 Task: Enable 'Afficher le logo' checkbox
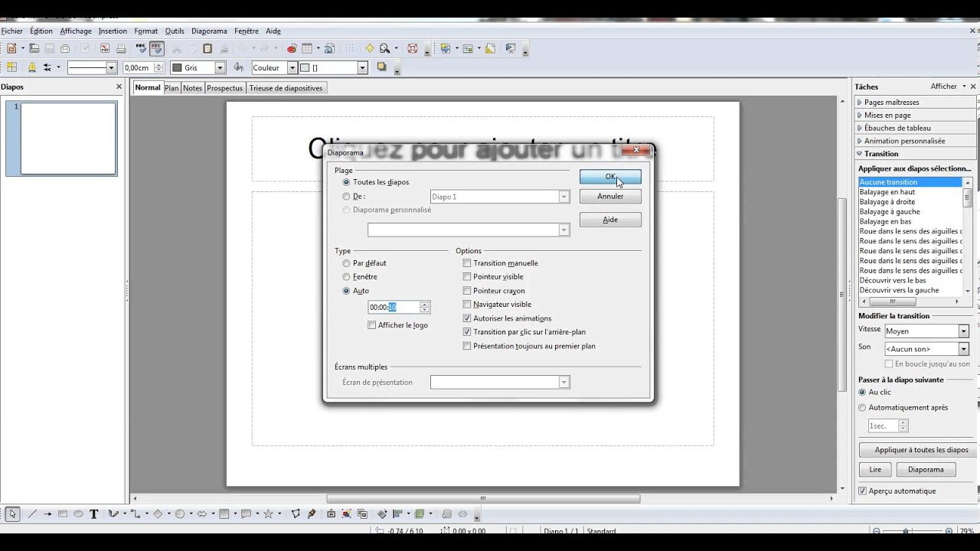(372, 325)
